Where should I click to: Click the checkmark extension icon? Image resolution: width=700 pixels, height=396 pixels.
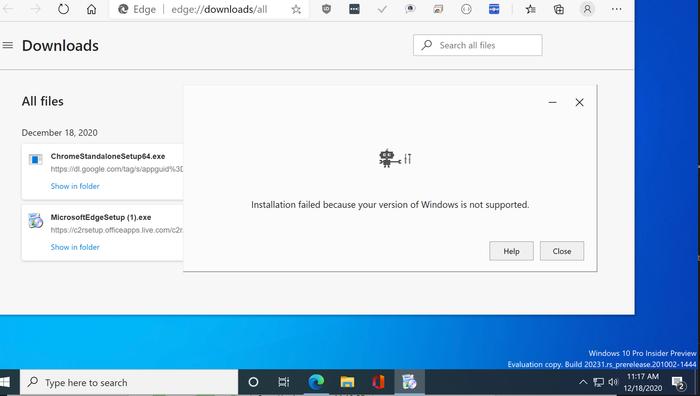[382, 9]
